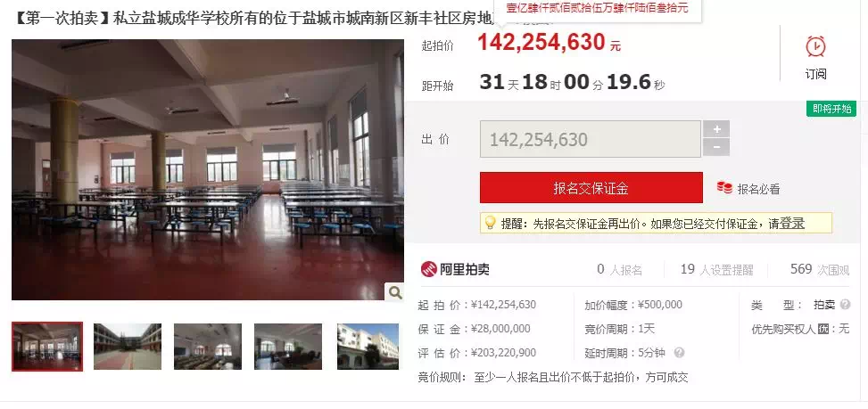868x409 pixels.
Task: Open the magnifier zoom on main photo
Action: click(x=394, y=292)
